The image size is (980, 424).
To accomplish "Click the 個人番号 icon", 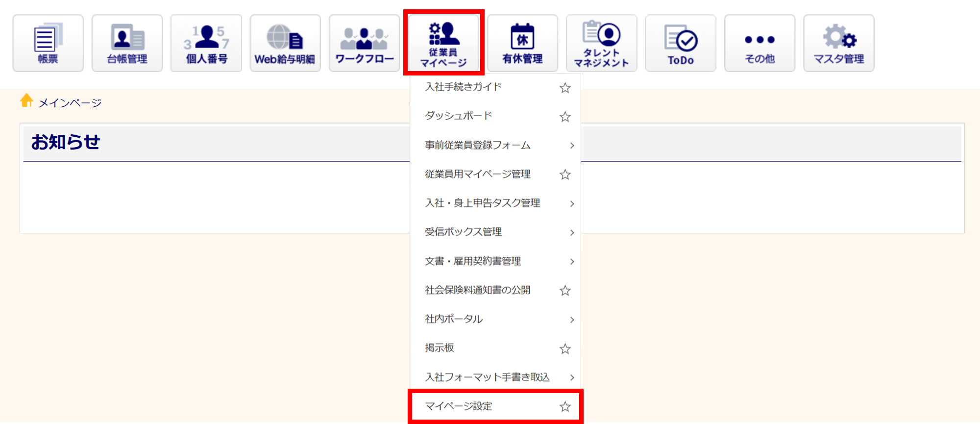I will click(x=206, y=43).
